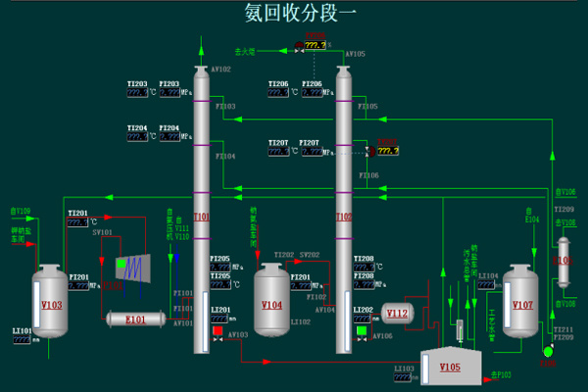
Task: Click the TV207 yellow value field
Action: [388, 151]
